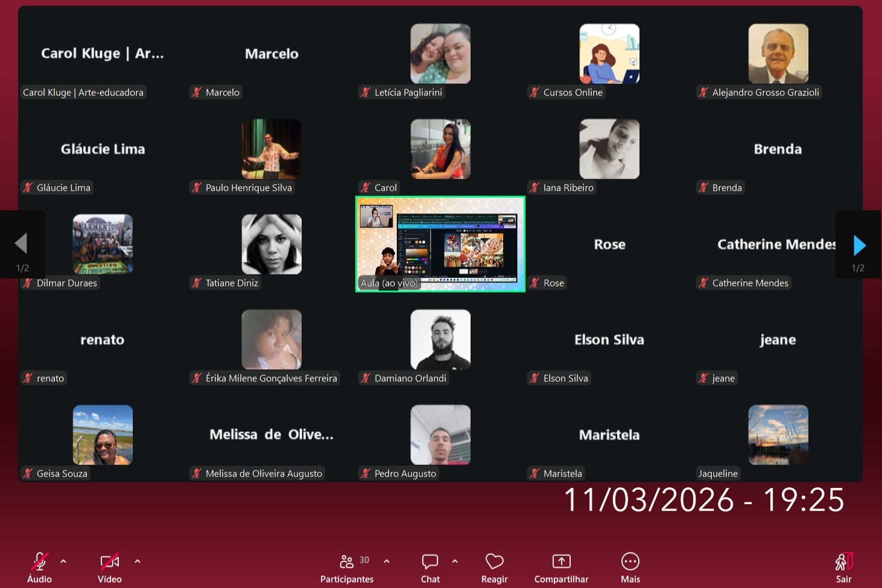Viewport: 882px width, 588px height.
Task: Click Damiano Orlandi's profile photo
Action: pyautogui.click(x=440, y=340)
